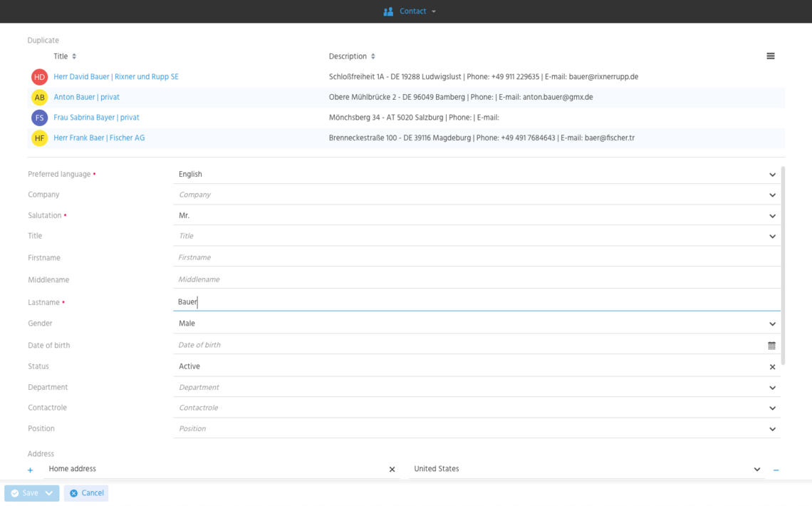Viewport: 812px width, 506px height.
Task: Click the HF avatar for Frank Baer
Action: (x=39, y=138)
